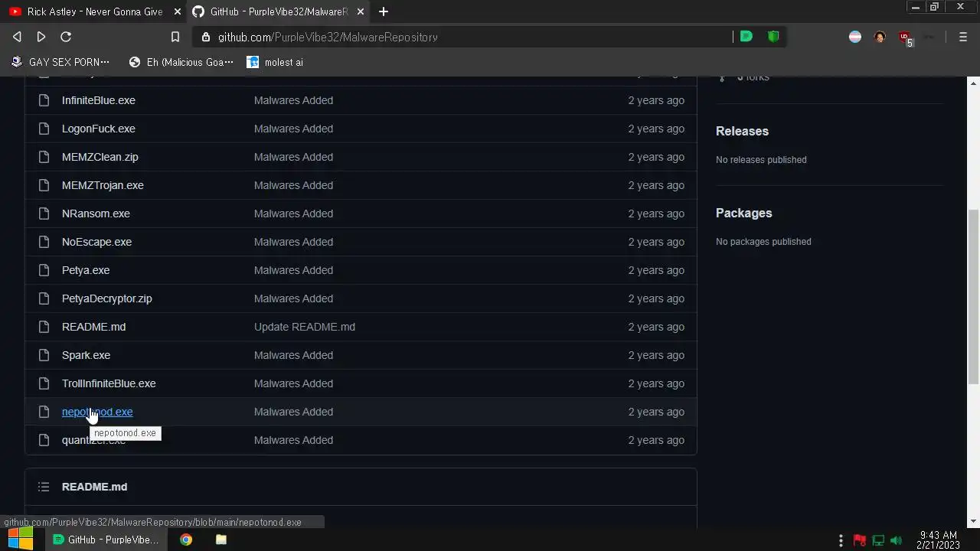Go back with the browser back arrow
The image size is (980, 551).
coord(17,37)
